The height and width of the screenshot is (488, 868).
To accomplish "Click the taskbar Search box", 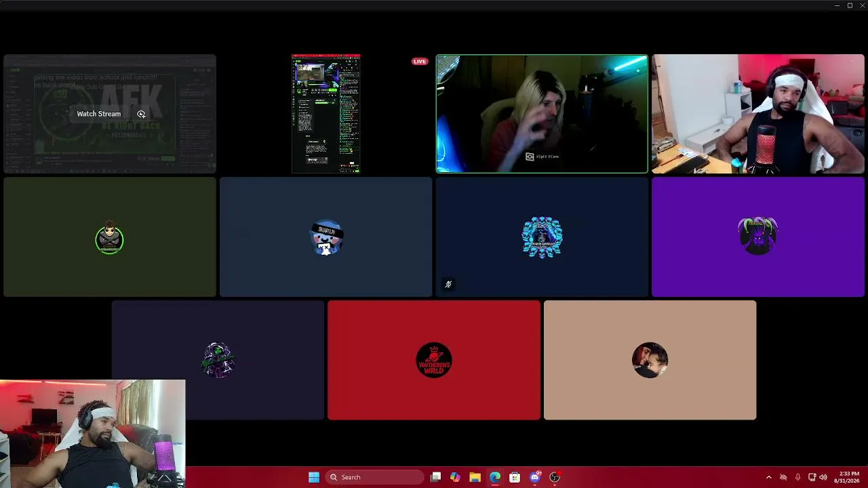I will tap(374, 477).
